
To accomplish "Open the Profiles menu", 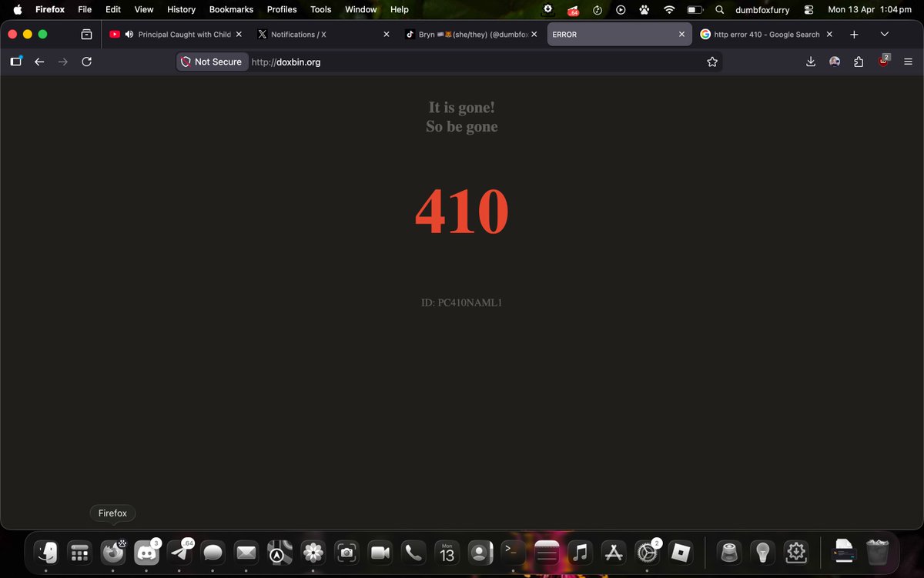I will coord(282,9).
